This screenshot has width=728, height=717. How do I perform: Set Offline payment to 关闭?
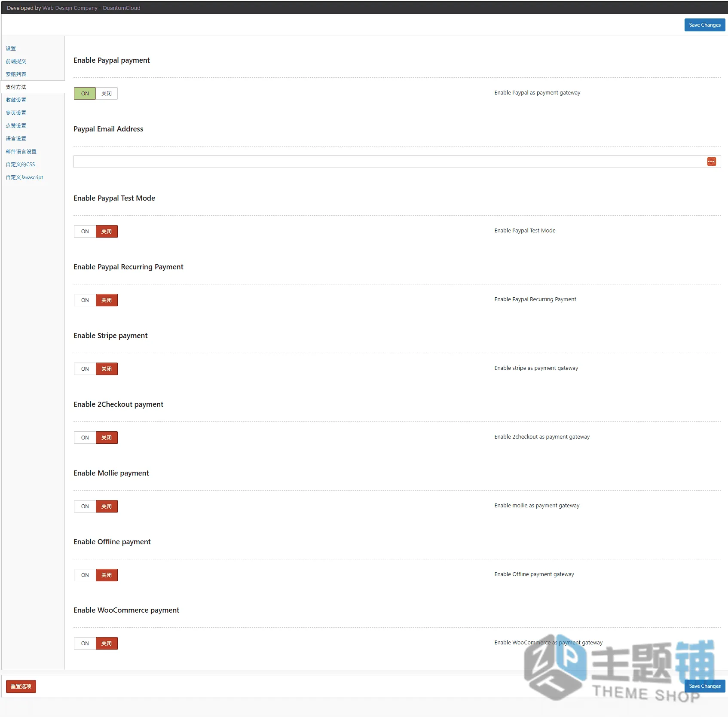(x=107, y=575)
